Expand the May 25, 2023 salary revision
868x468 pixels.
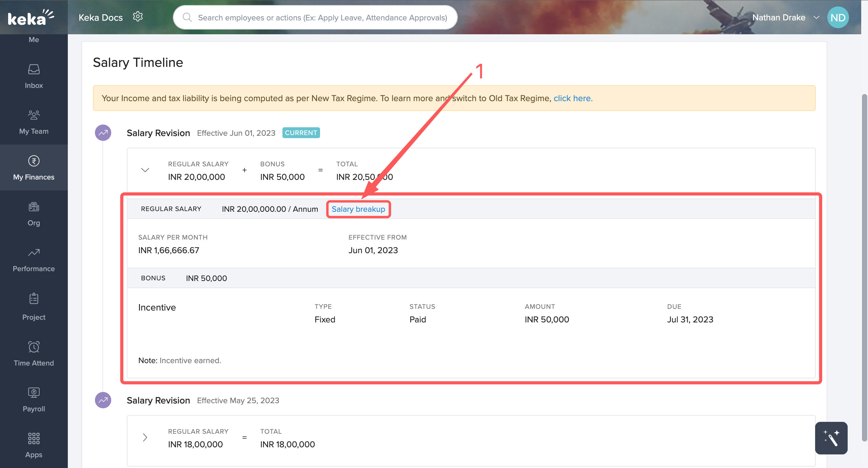(x=145, y=437)
